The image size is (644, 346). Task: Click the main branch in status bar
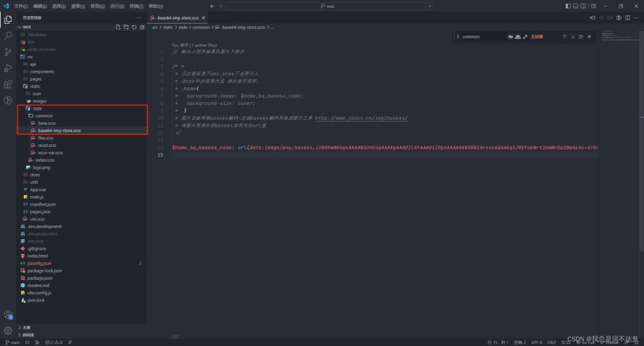[x=13, y=342]
